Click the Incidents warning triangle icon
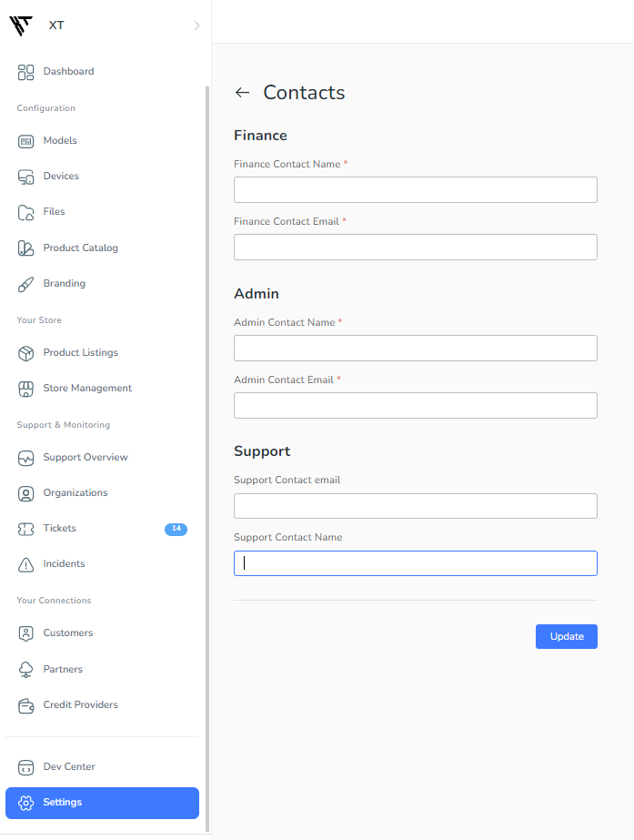The width and height of the screenshot is (634, 840). click(25, 564)
